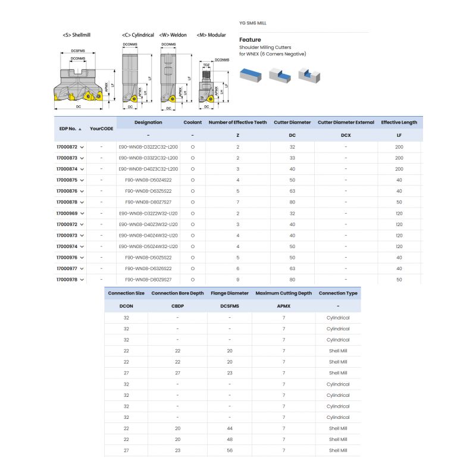Click the Designation column header
Viewport: 476px width, 476px height.
coord(148,123)
